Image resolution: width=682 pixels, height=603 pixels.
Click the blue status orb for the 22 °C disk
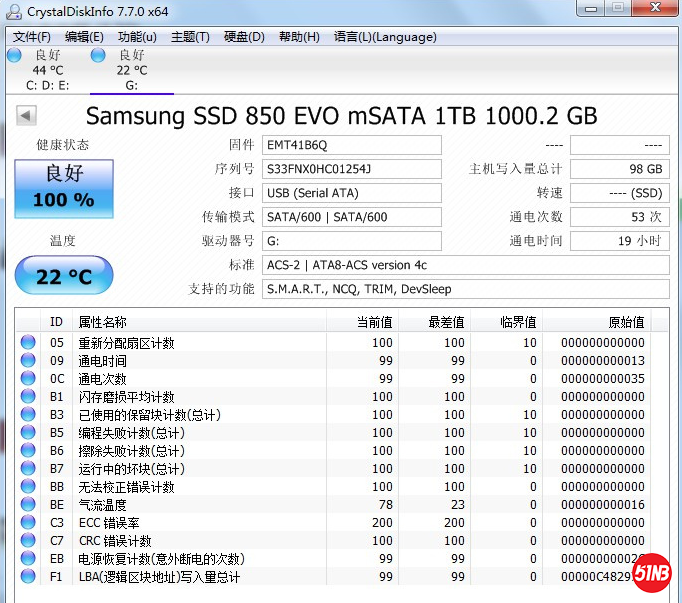pyautogui.click(x=98, y=55)
